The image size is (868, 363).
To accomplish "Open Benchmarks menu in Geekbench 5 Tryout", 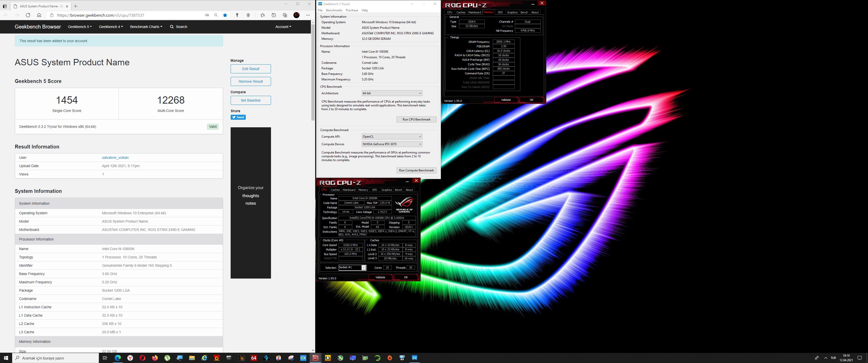I will 334,10.
